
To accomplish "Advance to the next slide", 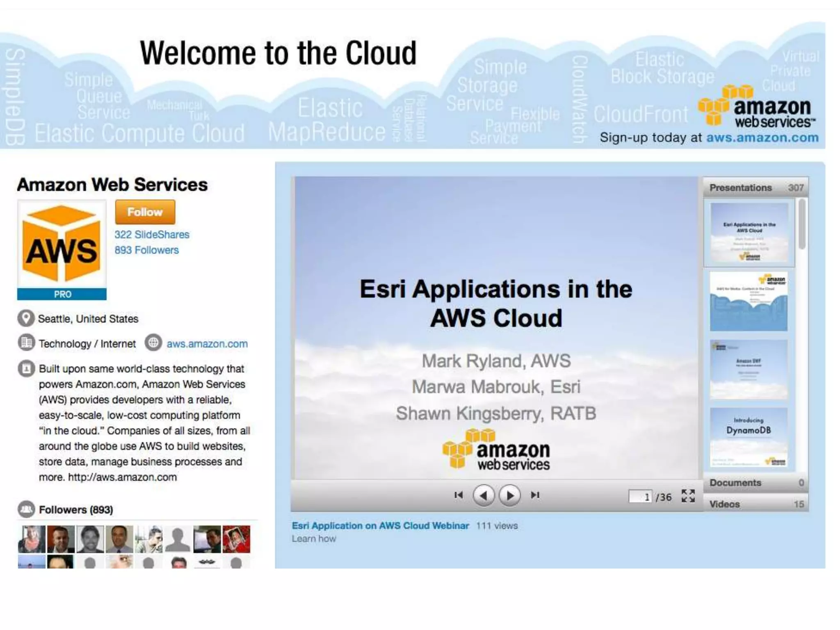I will point(509,495).
